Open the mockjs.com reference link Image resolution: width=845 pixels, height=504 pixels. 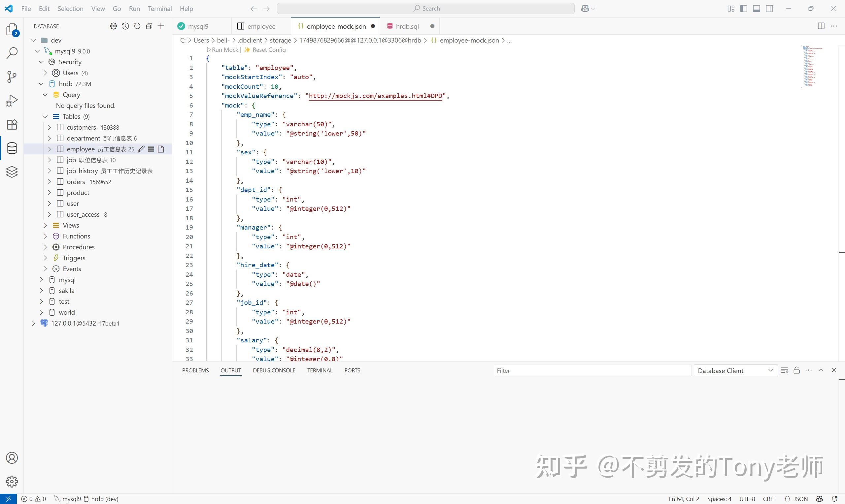[375, 96]
